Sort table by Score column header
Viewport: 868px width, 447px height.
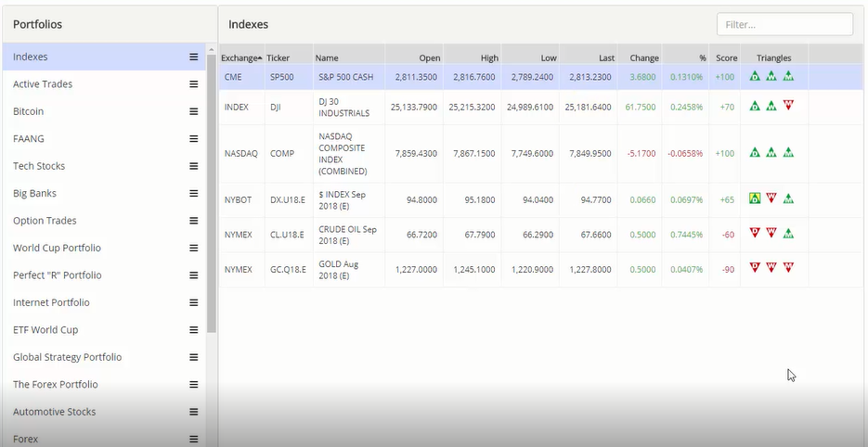tap(726, 57)
